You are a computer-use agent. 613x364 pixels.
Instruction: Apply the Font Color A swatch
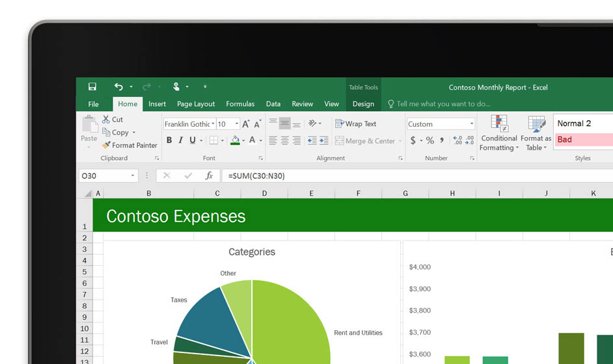coord(252,140)
